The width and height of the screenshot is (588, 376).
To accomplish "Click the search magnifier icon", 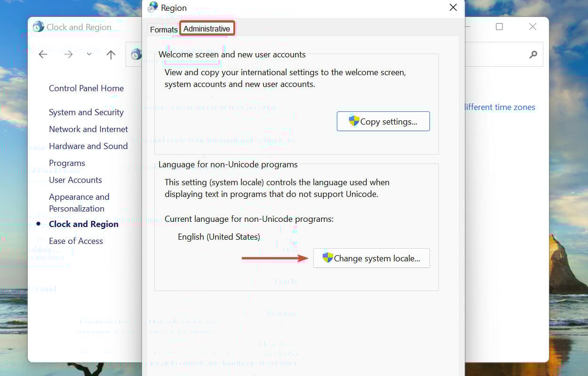I will point(532,55).
